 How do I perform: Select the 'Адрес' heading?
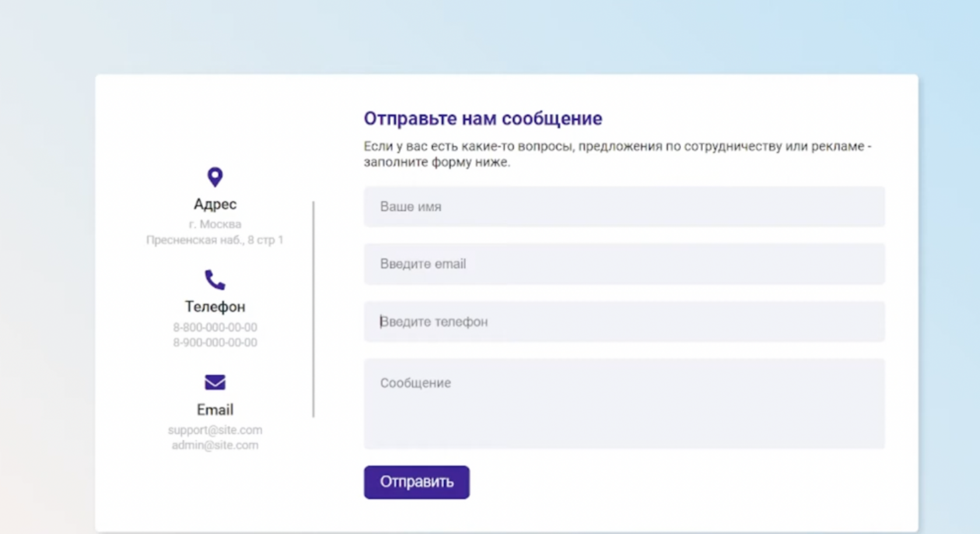click(215, 204)
